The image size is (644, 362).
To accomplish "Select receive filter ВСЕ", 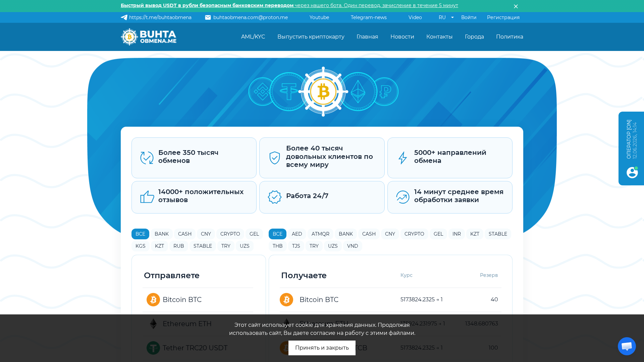I will (277, 234).
